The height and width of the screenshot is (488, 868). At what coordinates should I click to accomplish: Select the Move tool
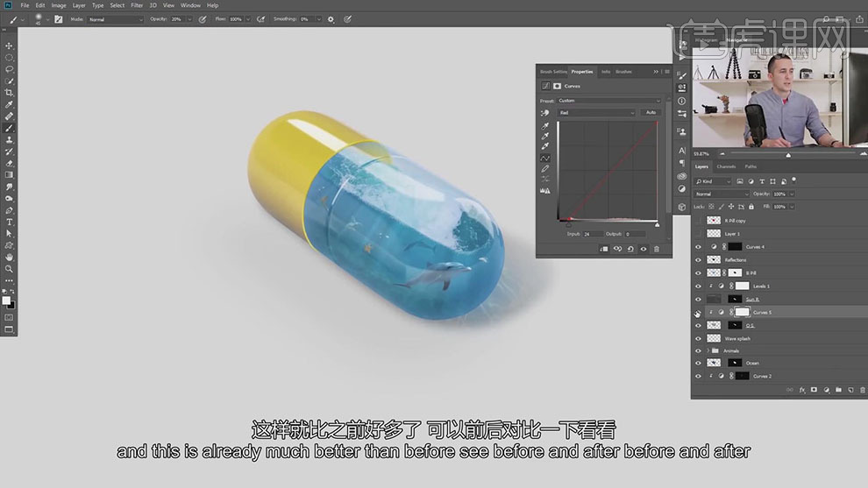[9, 46]
